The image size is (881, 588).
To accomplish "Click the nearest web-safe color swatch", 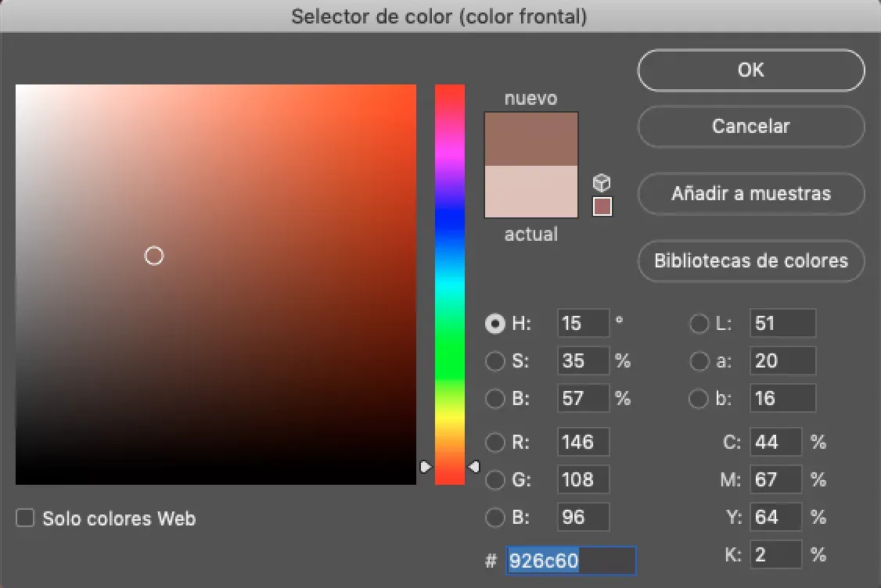I will 602,206.
